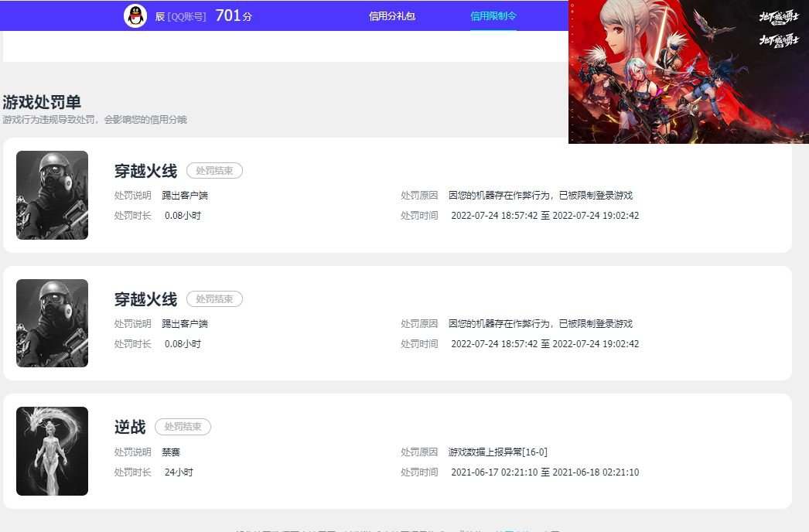Click the reason text in first 穿越火线 card
The image size is (809, 532).
[x=540, y=196]
